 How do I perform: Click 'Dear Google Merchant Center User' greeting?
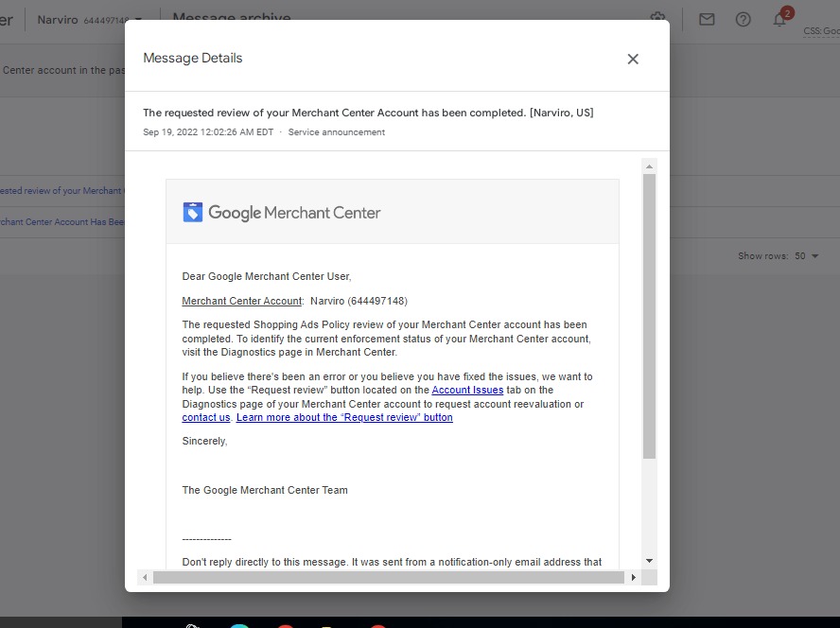[267, 276]
